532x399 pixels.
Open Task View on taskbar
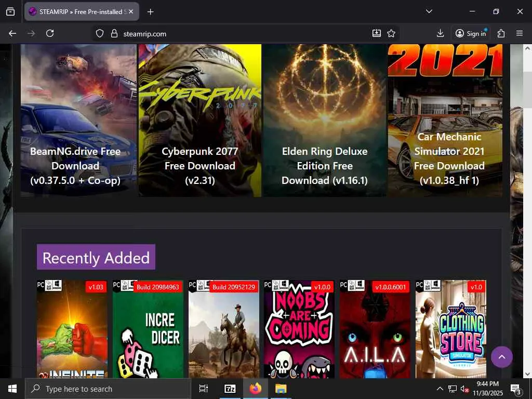[x=204, y=389]
